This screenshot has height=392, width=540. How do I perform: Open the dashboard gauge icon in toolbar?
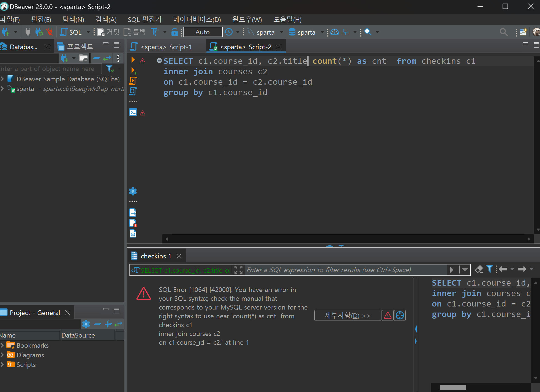[x=334, y=32]
